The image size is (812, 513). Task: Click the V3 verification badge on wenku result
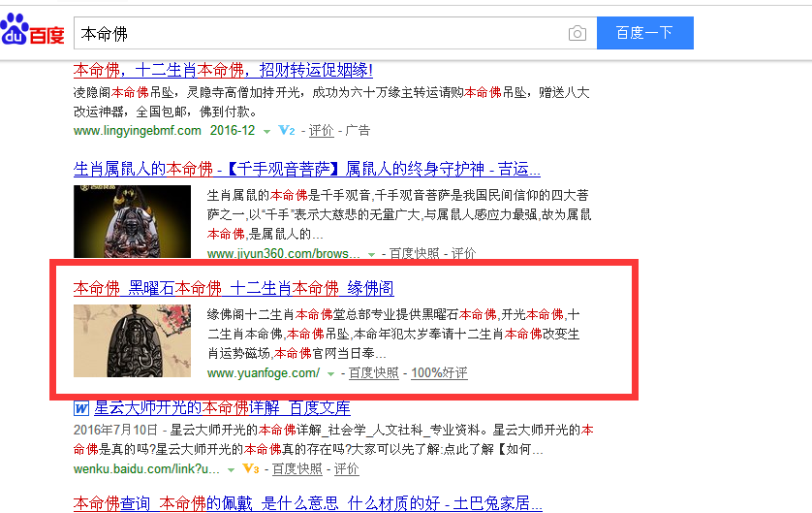[251, 468]
